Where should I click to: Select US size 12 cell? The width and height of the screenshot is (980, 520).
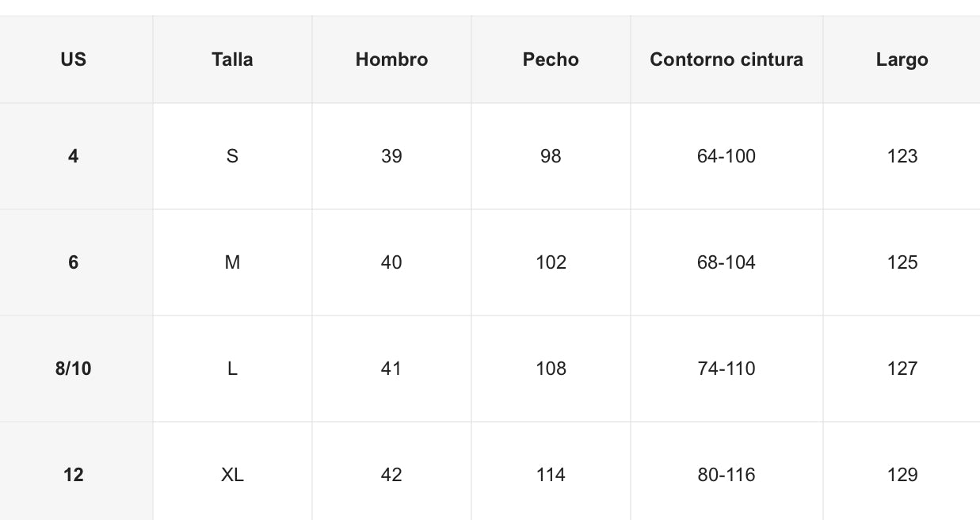73,475
